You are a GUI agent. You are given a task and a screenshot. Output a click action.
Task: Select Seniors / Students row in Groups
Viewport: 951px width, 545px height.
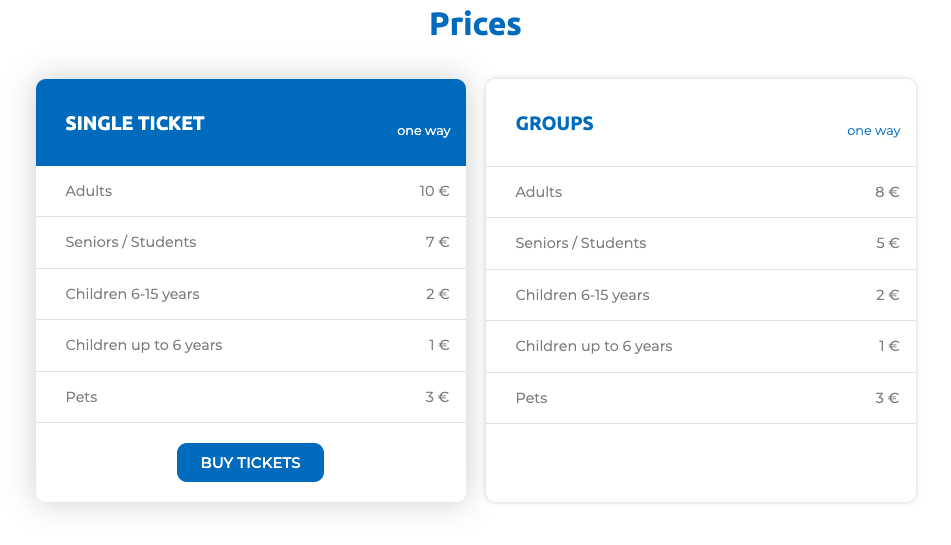click(701, 244)
